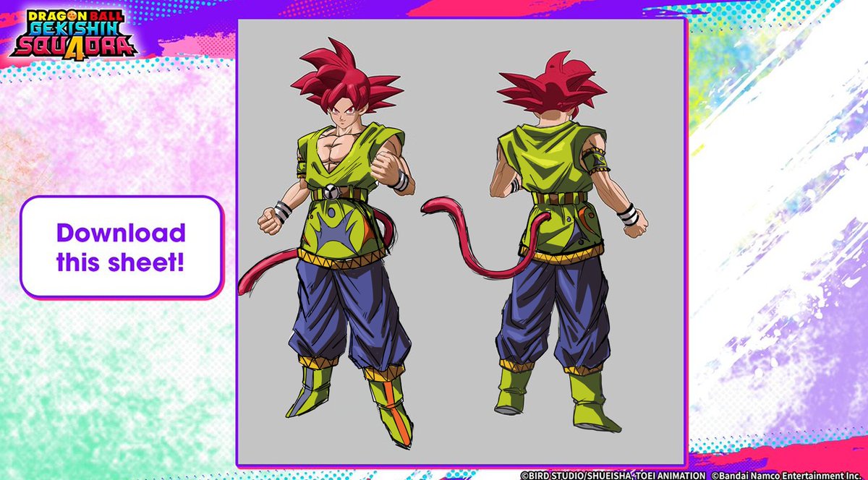Click the Bird Studio/Shueisha copyright text

tap(612, 475)
